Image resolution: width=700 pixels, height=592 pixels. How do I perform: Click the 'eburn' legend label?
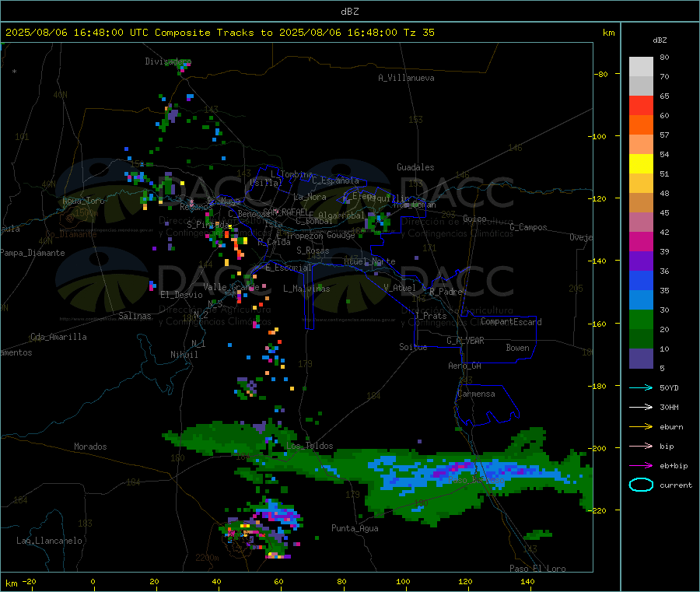pyautogui.click(x=671, y=427)
